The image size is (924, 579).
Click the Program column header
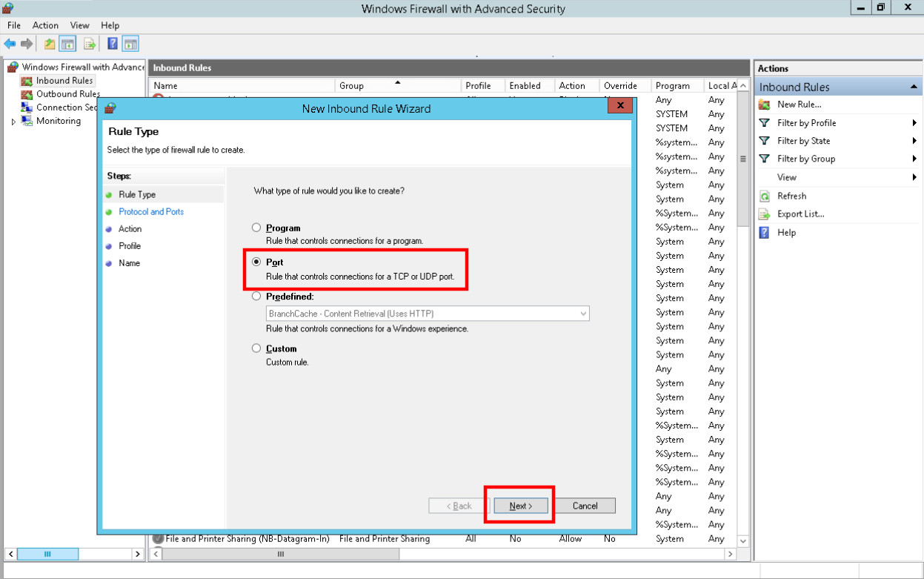(678, 86)
